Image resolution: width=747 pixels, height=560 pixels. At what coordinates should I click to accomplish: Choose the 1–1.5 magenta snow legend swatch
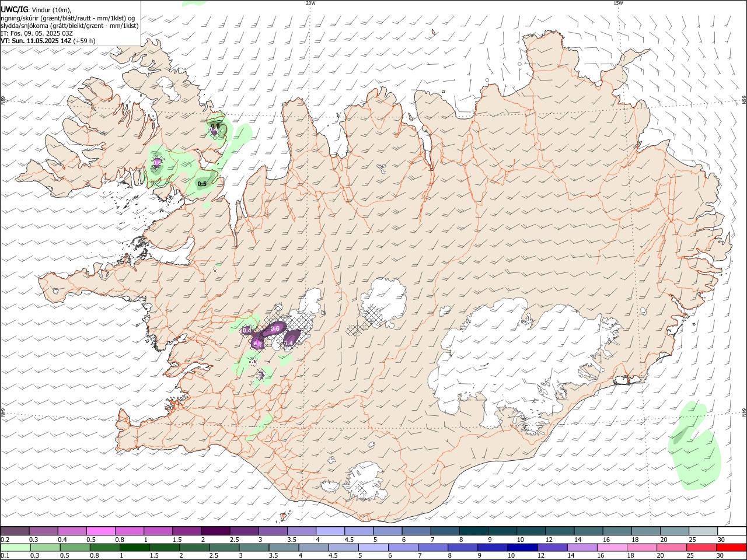click(158, 531)
